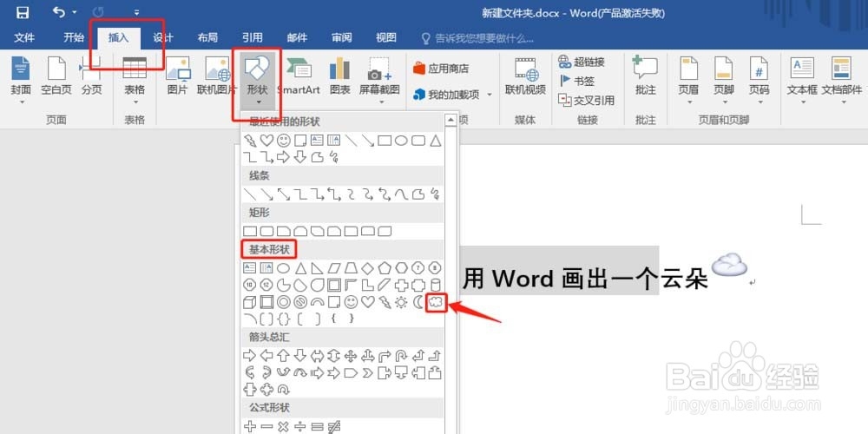Choose the chevron arrow shape
This screenshot has width=868, height=434.
pyautogui.click(x=367, y=372)
